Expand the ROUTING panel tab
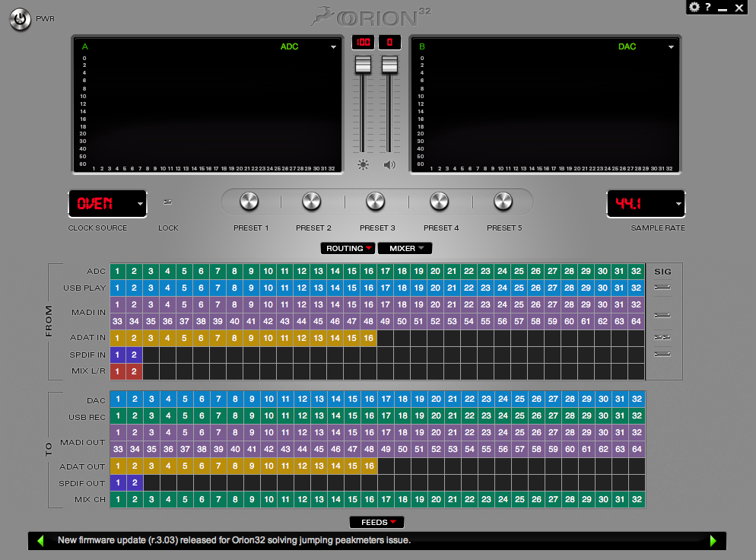 tap(348, 248)
